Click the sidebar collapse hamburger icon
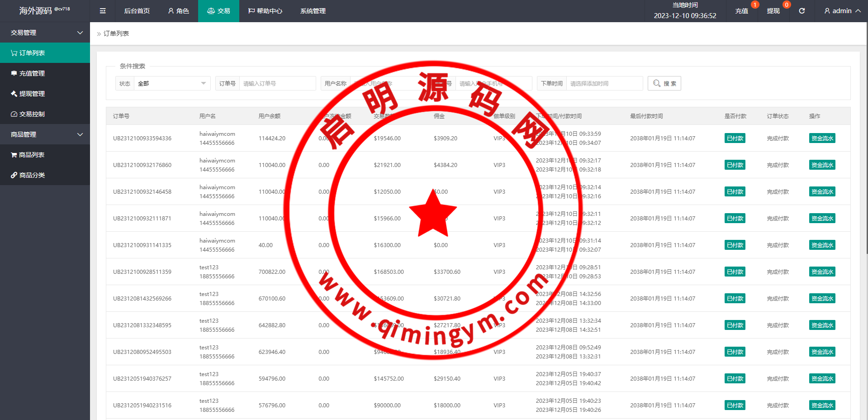 pos(103,11)
